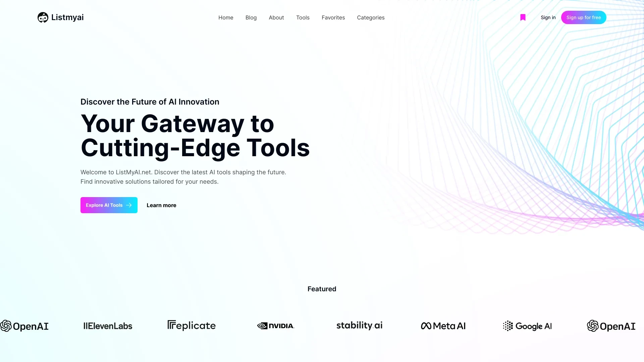The height and width of the screenshot is (362, 644).
Task: Click Learn more link on homepage
Action: coord(161,205)
